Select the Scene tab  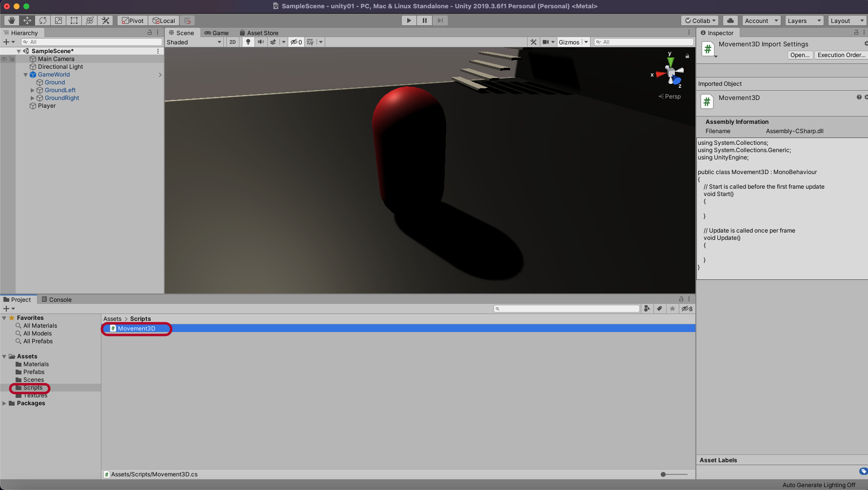pos(181,33)
